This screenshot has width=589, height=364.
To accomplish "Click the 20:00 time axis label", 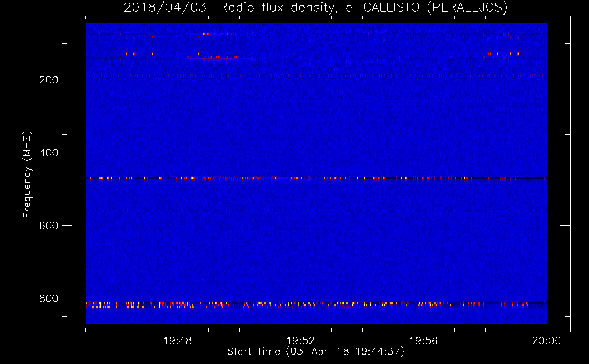I will [546, 341].
